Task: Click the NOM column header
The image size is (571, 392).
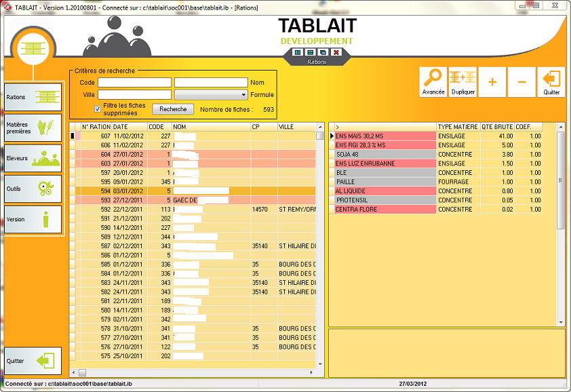Action: tap(211, 127)
